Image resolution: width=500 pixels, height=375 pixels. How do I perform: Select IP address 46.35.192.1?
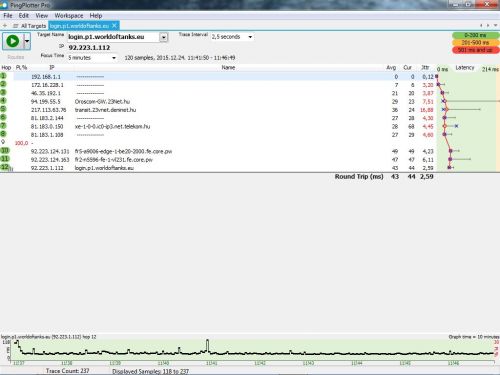coord(46,93)
